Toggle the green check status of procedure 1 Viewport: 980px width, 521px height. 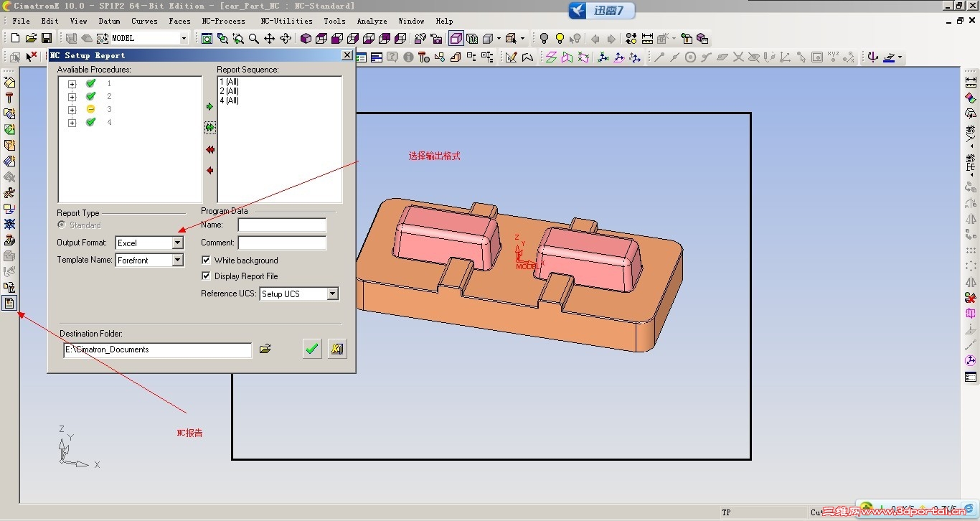click(90, 83)
